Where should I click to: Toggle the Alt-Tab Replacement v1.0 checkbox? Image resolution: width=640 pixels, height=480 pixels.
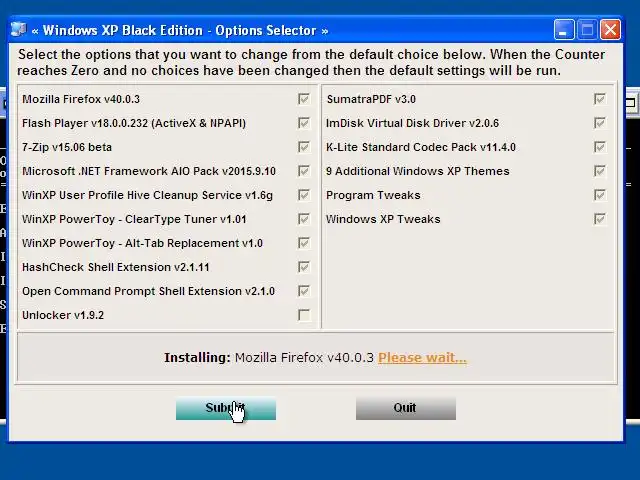[304, 243]
